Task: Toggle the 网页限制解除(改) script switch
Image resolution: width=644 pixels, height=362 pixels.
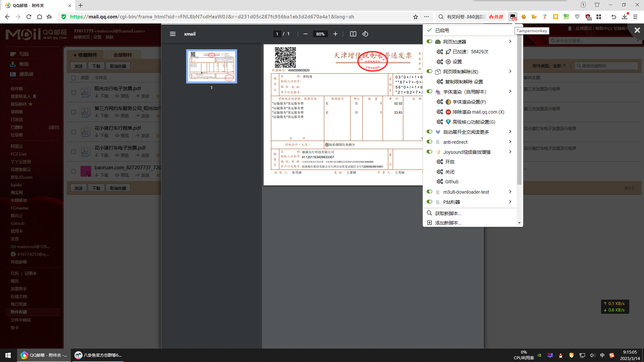Action: 429,71
